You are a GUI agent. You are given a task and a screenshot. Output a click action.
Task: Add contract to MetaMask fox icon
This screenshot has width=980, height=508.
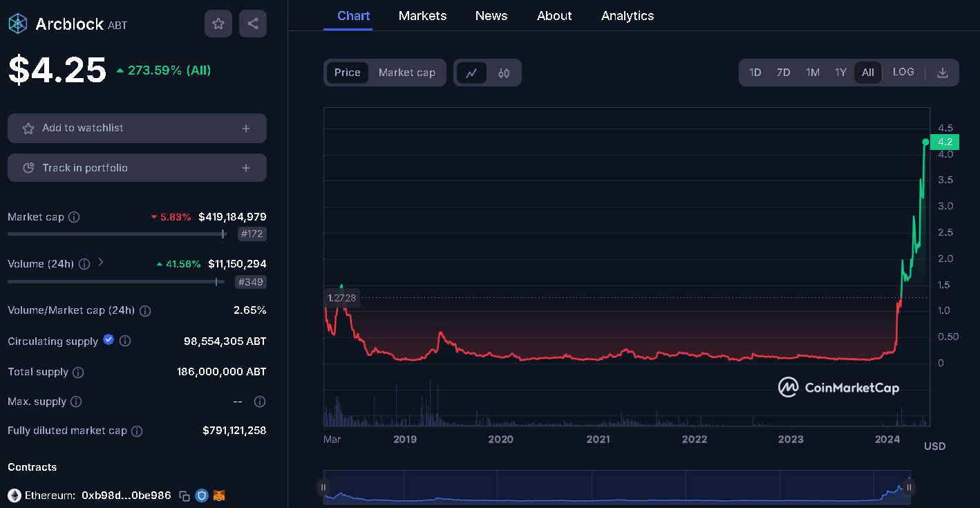point(219,496)
